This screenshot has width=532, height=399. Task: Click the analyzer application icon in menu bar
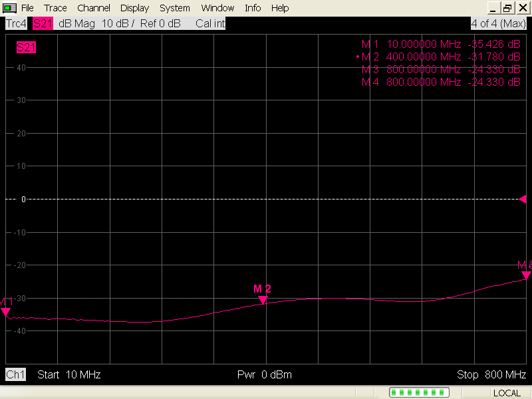(9, 8)
